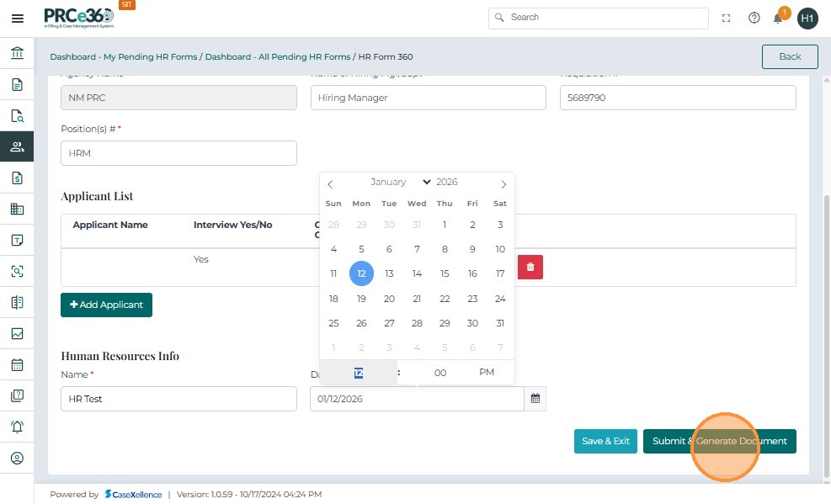Image resolution: width=831 pixels, height=504 pixels.
Task: Open the user profile sidebar icon
Action: (x=17, y=459)
